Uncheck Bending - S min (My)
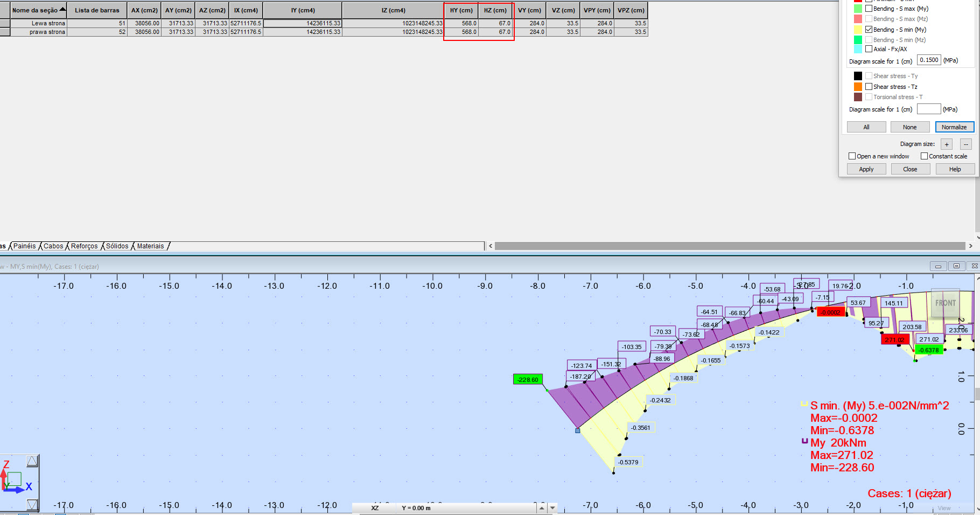The height and width of the screenshot is (515, 980). 869,30
